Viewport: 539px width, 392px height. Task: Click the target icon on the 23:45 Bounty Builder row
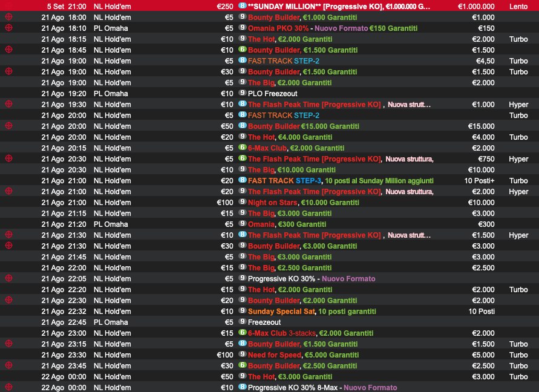[9, 365]
